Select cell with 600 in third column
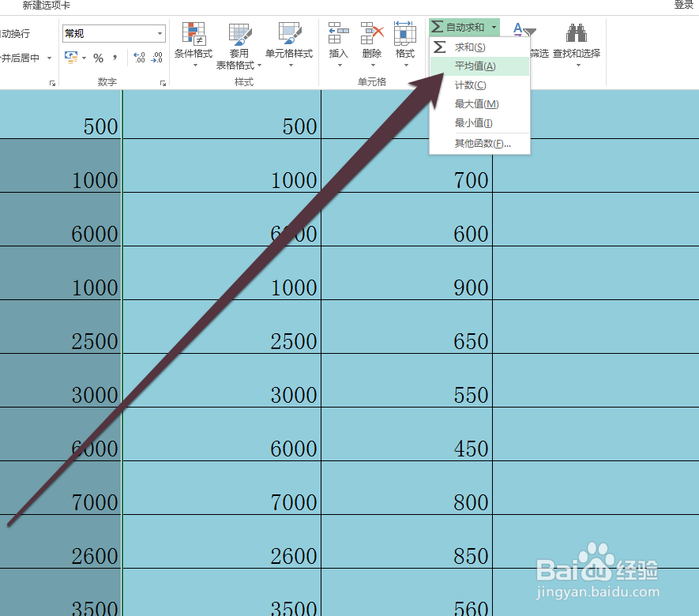 pos(407,220)
